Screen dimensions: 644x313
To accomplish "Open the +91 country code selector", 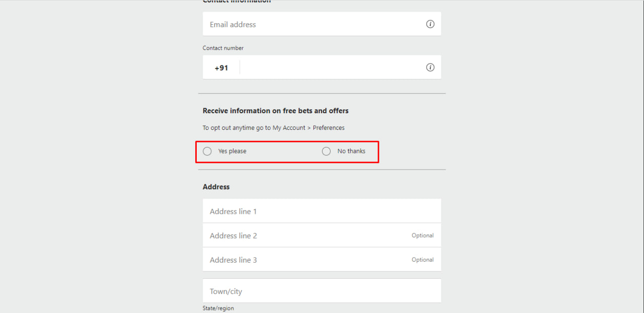I will point(221,68).
